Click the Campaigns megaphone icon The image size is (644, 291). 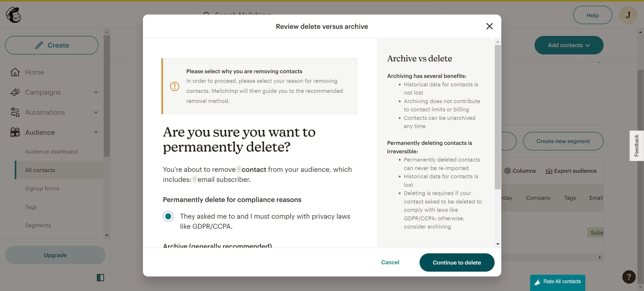click(x=15, y=92)
